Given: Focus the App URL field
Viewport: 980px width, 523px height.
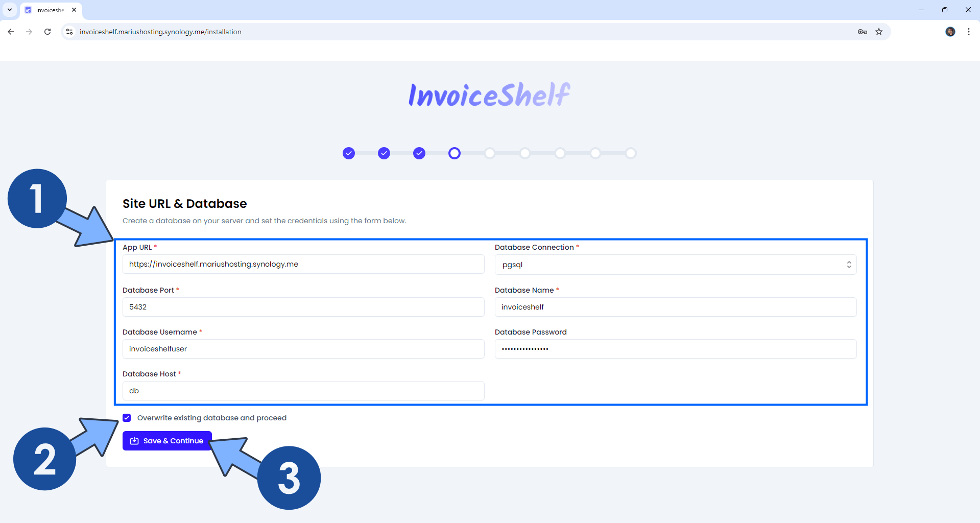Looking at the screenshot, I should click(303, 264).
